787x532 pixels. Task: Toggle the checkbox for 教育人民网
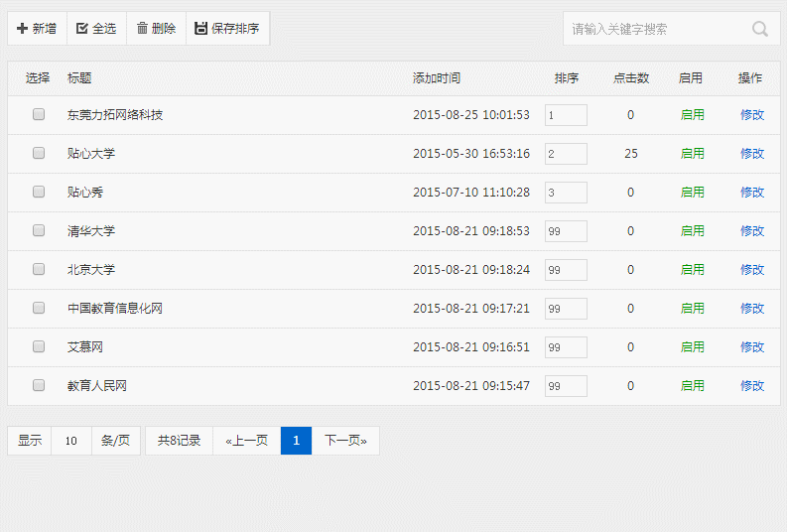coord(39,385)
